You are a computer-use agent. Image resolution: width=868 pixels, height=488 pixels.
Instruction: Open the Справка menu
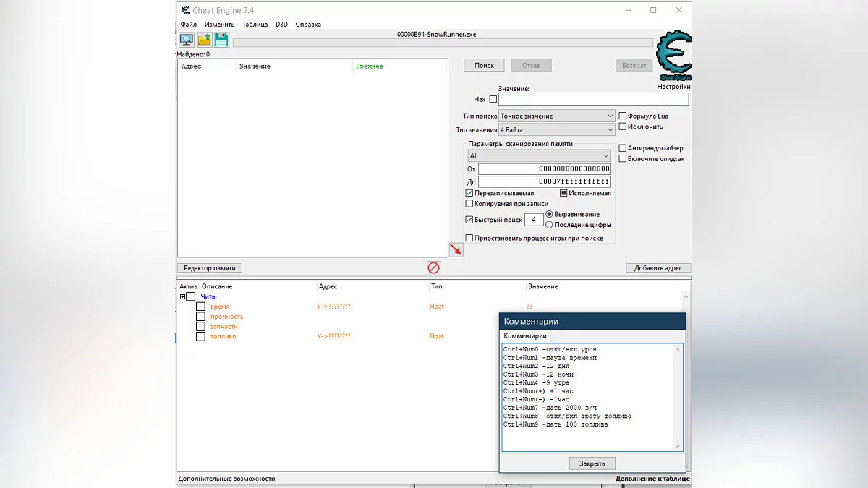pos(308,25)
